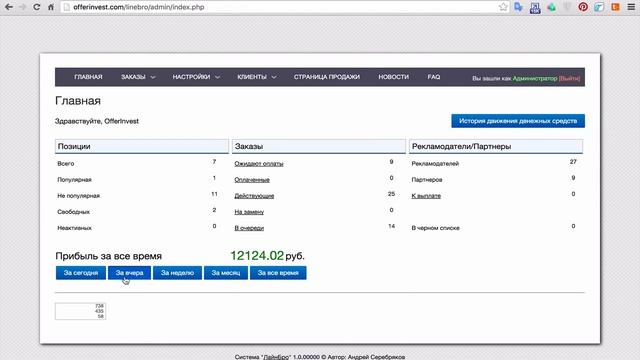Reload the page with the refresh icon

[x=37, y=7]
